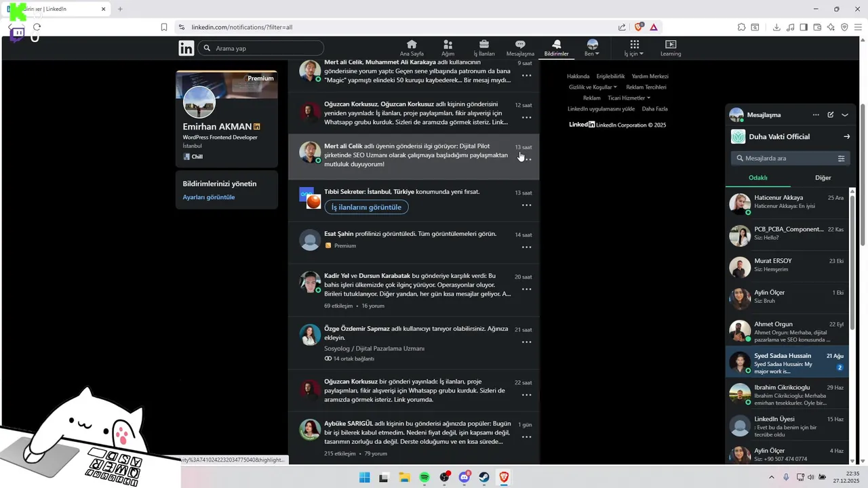
Task: Open Brave VPN shield icon
Action: click(x=844, y=27)
